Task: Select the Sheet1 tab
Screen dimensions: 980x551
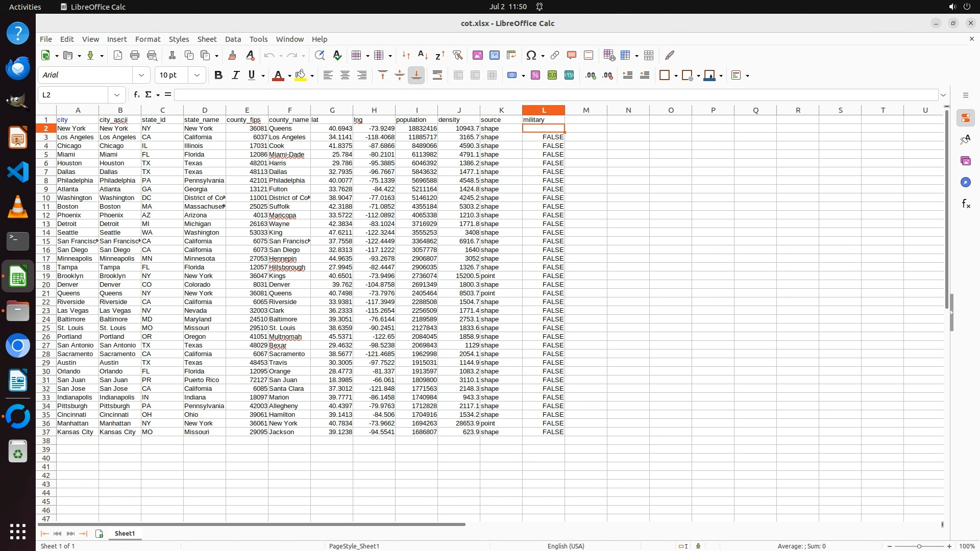Action: tap(125, 533)
